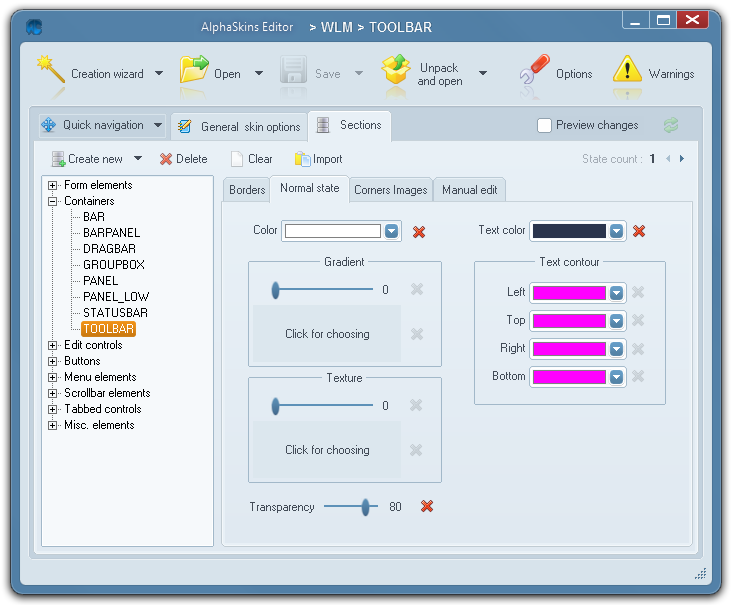Switch to the Manual edit tab
The image size is (731, 605).
pyautogui.click(x=469, y=190)
